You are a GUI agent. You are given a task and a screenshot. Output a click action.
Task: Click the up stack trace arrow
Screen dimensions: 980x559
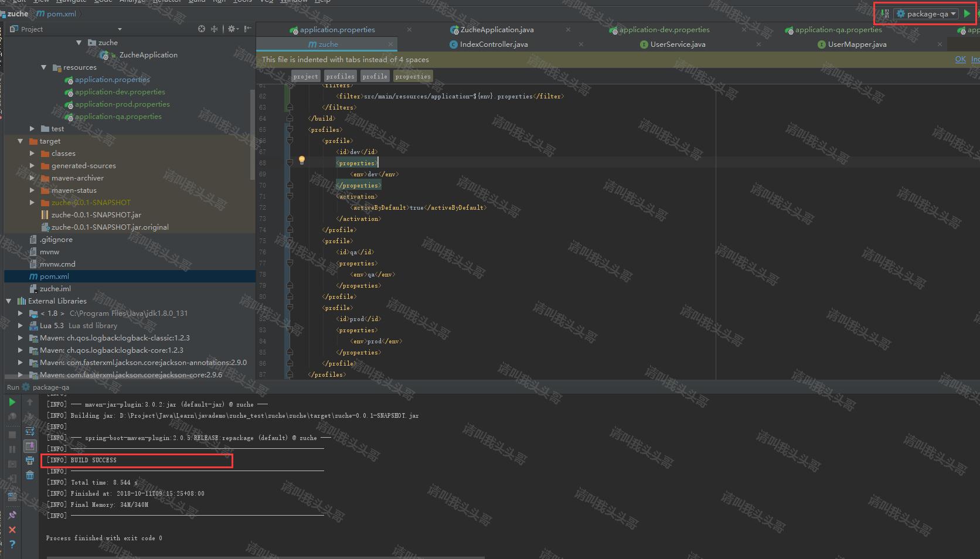tap(30, 402)
